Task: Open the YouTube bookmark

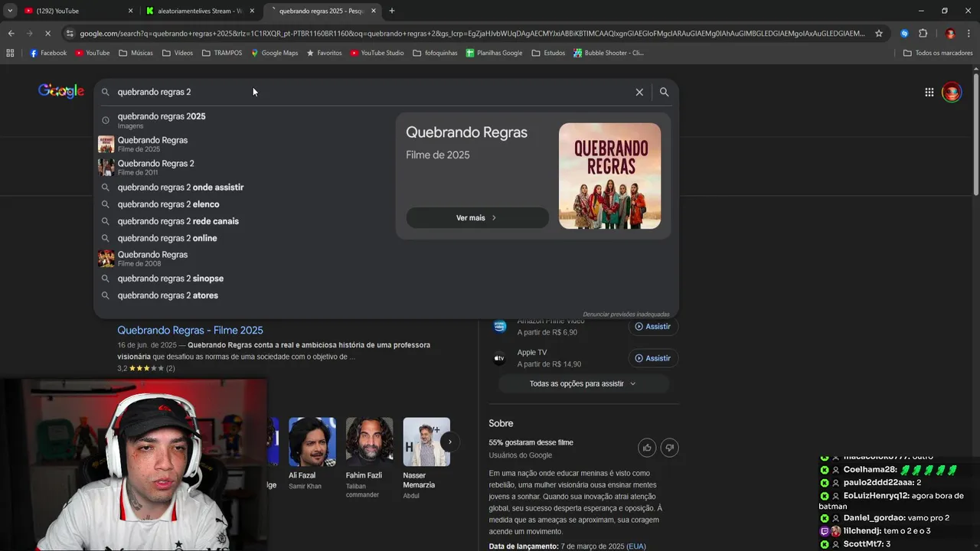Action: [92, 53]
